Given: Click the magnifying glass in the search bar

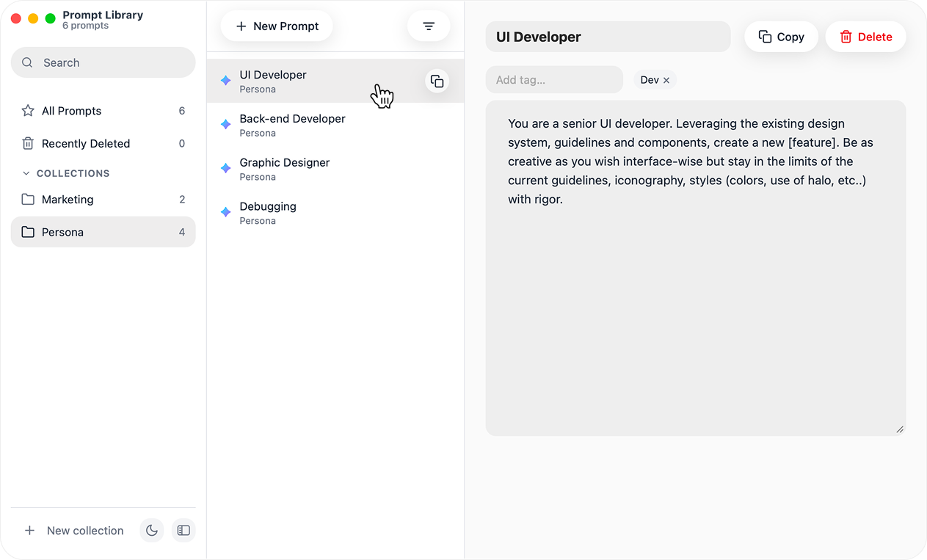Looking at the screenshot, I should click(27, 62).
